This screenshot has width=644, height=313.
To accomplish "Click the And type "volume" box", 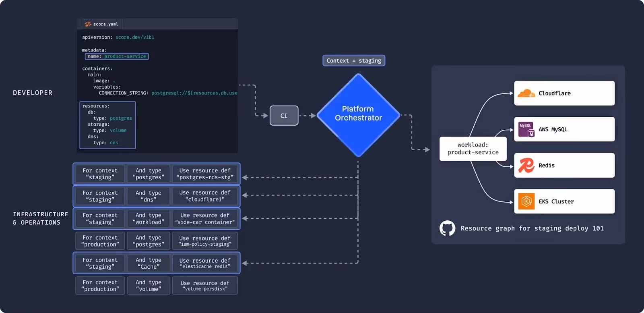I will tap(149, 286).
